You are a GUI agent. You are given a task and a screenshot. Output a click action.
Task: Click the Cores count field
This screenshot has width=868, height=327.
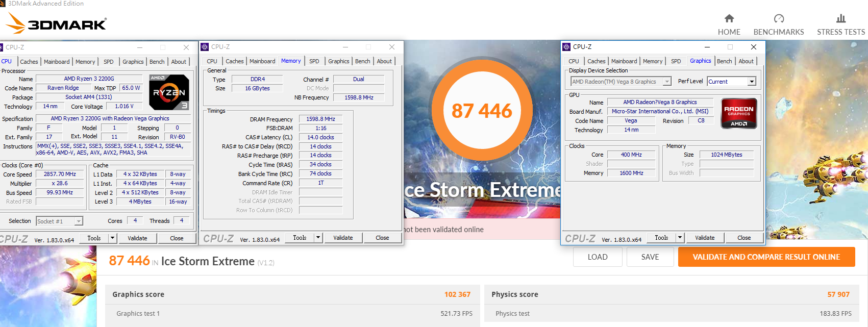click(135, 220)
